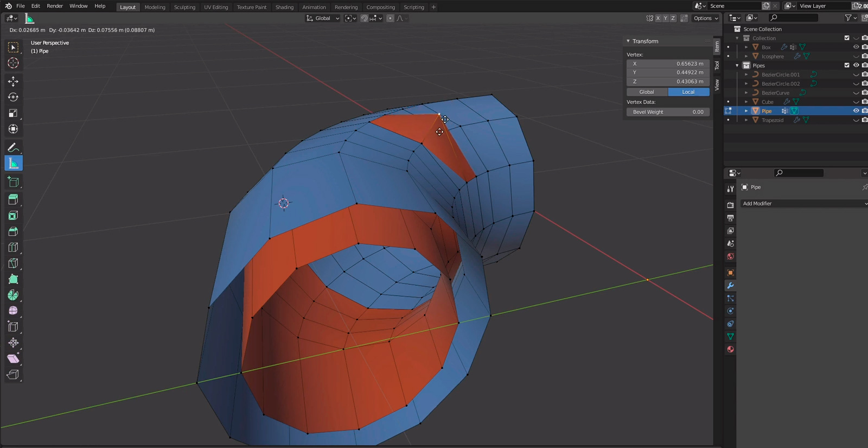The width and height of the screenshot is (868, 448).
Task: Activate the Annotate pencil tool
Action: click(13, 148)
